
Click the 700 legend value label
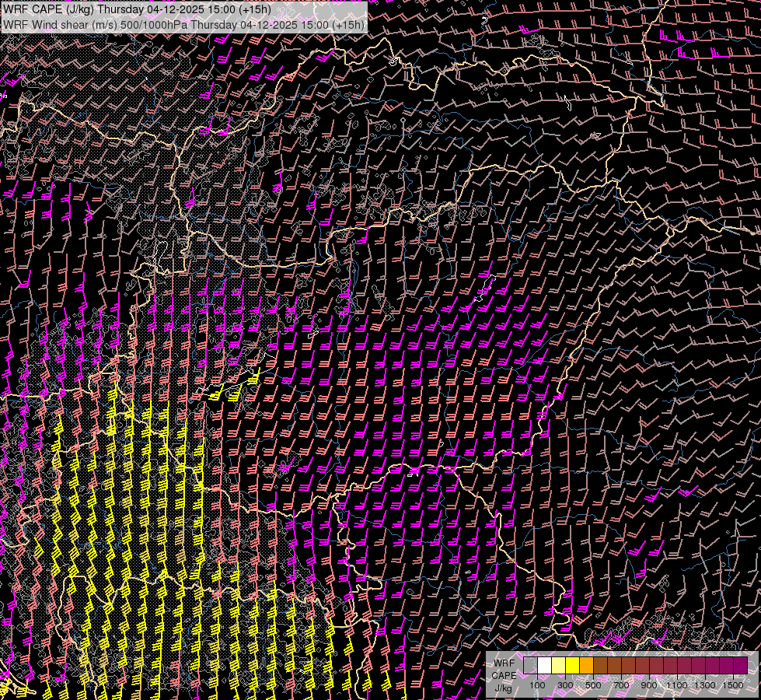(x=621, y=685)
